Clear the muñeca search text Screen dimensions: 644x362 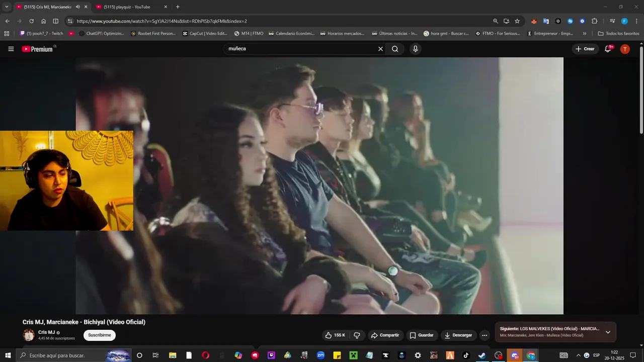pos(380,49)
